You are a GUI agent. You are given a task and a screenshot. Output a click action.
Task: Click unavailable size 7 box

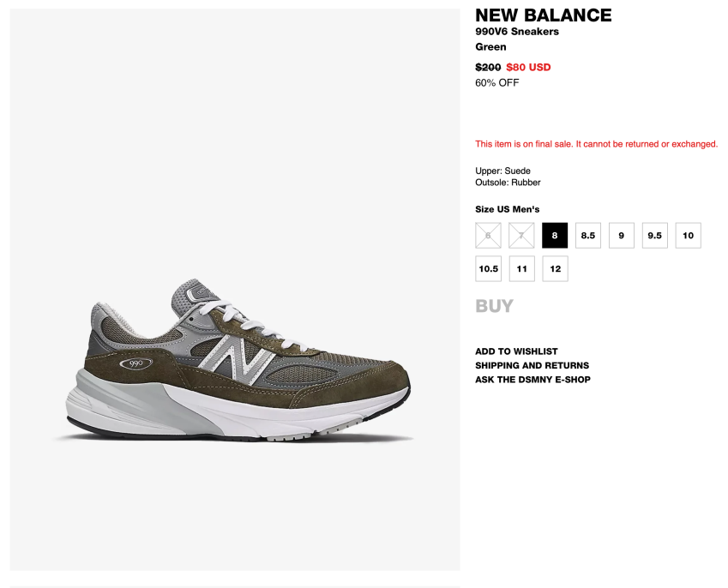click(x=521, y=236)
